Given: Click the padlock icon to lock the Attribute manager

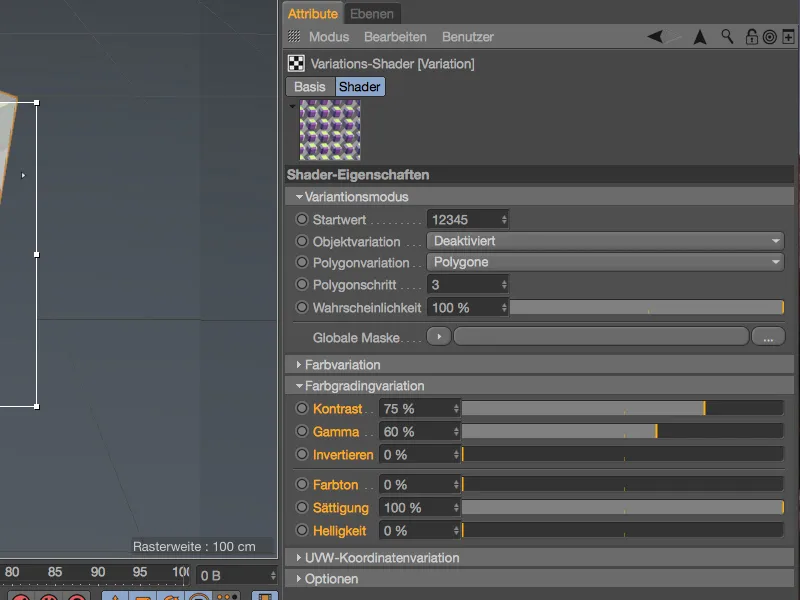Looking at the screenshot, I should click(750, 36).
